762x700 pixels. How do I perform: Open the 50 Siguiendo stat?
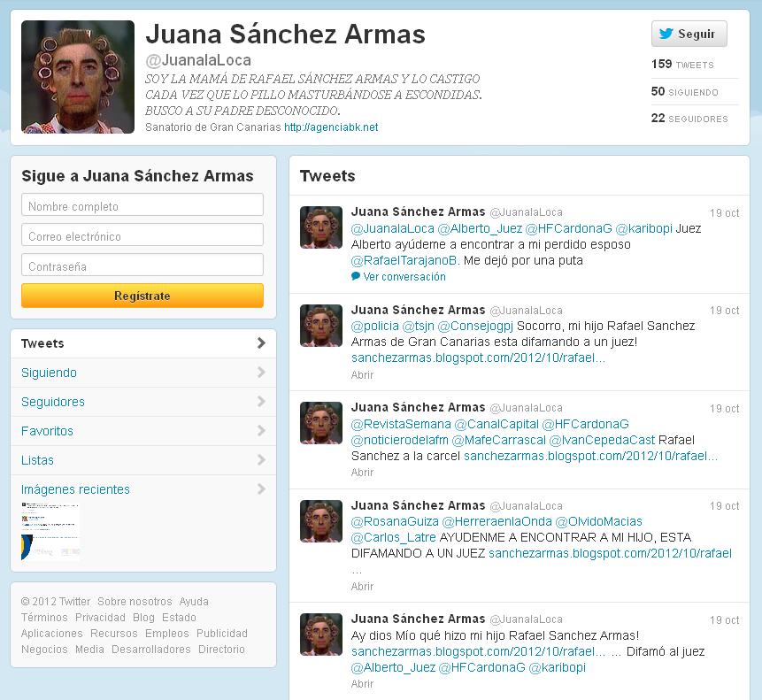point(685,91)
